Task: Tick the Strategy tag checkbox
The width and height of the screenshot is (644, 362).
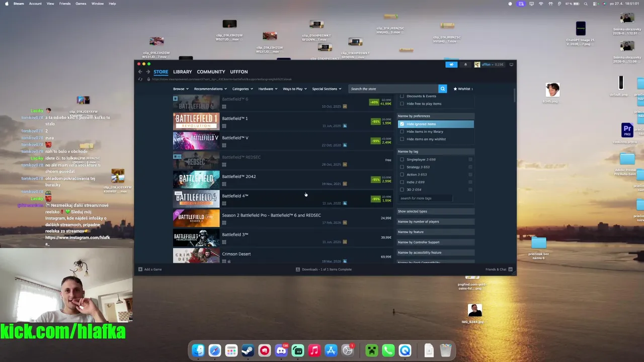Action: [402, 167]
